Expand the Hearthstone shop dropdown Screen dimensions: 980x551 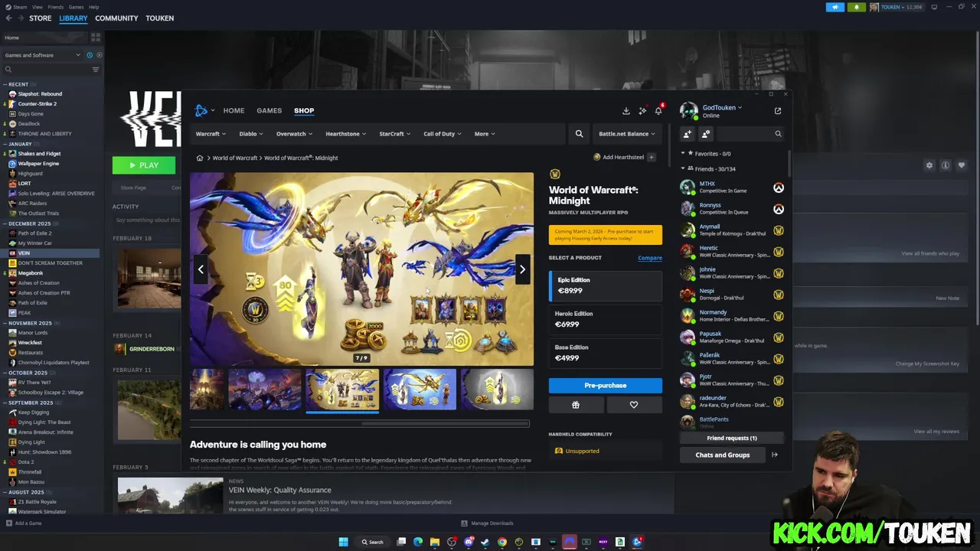[x=346, y=134]
